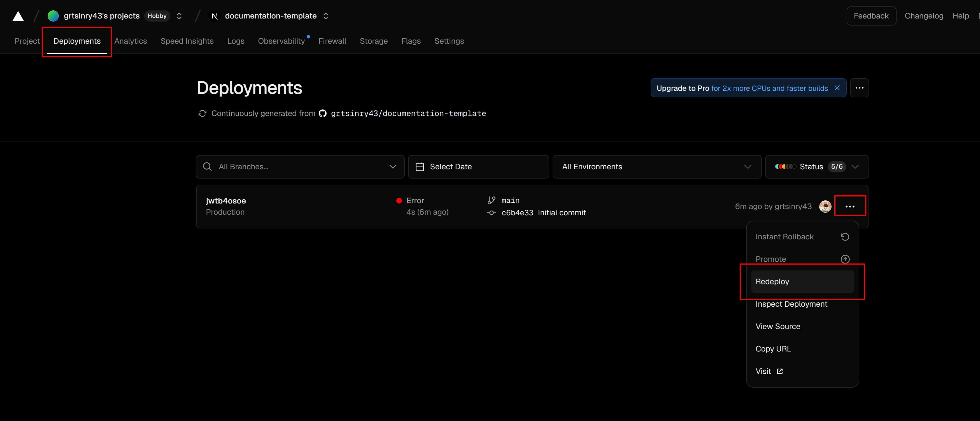
Task: Switch to the Analytics tab
Action: click(x=131, y=41)
